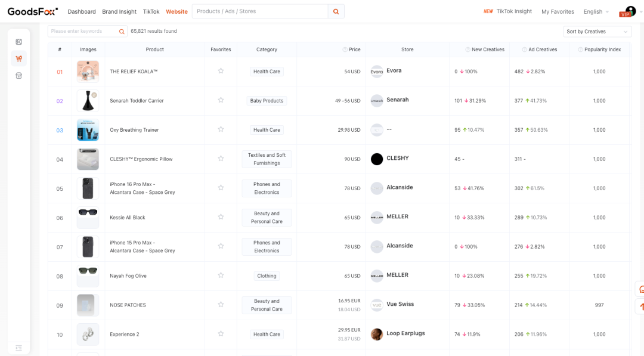Favorite Nayah Fog Olive star
This screenshot has height=356, width=644.
(x=221, y=275)
